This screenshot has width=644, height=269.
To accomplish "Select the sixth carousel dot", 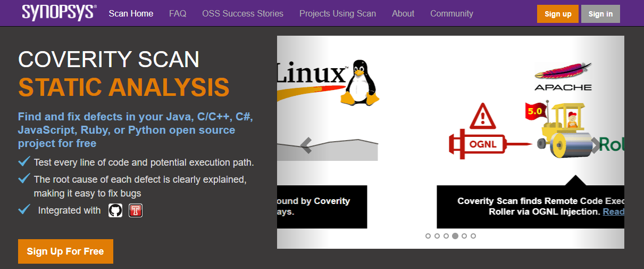I will click(473, 236).
